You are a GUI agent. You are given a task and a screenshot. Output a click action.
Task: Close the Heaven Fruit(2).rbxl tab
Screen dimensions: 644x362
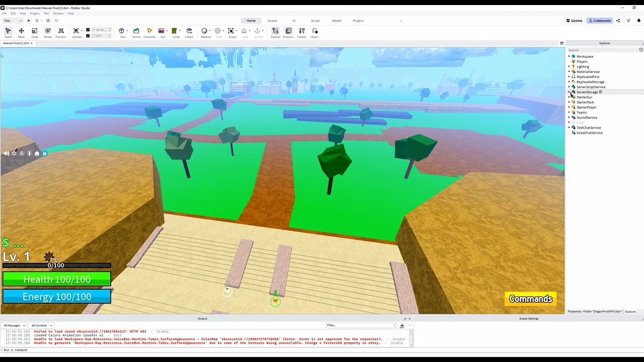pyautogui.click(x=31, y=43)
